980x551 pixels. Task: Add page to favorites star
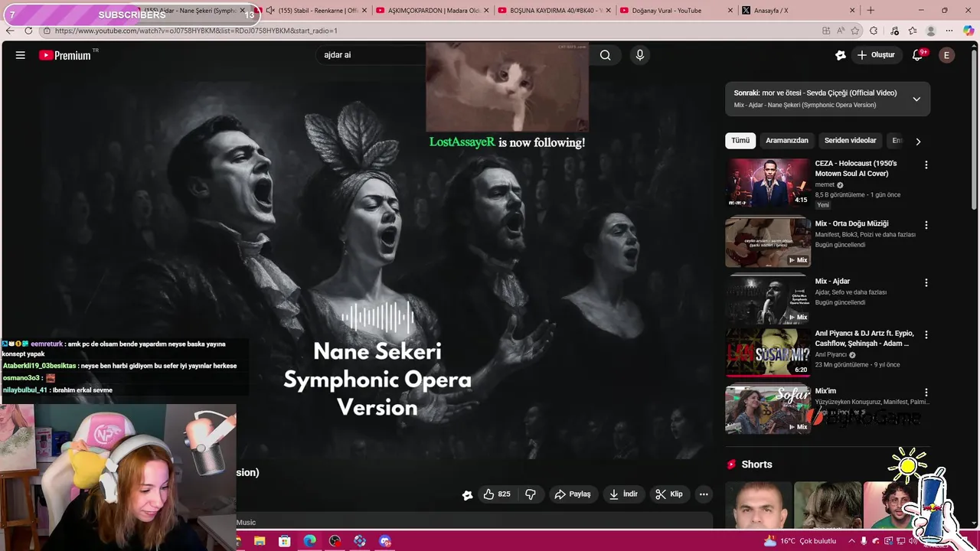(855, 31)
